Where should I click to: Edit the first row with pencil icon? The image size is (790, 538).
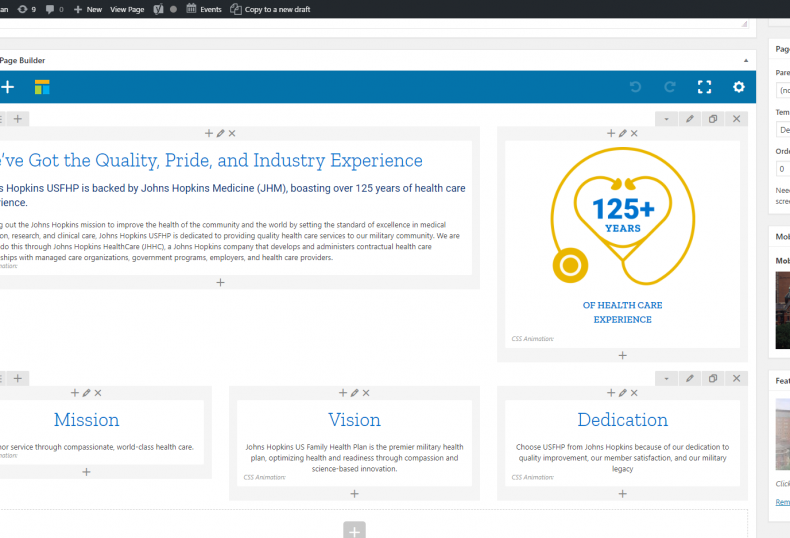tap(690, 119)
